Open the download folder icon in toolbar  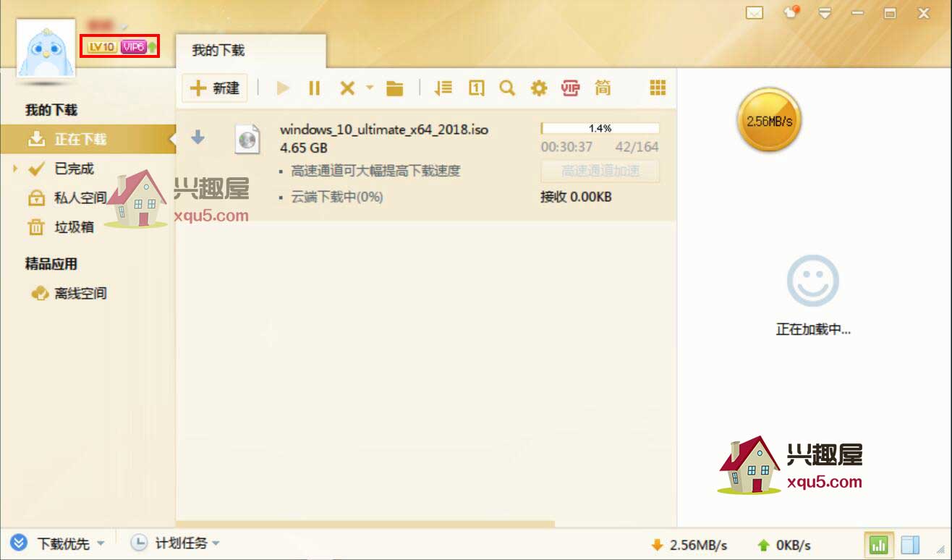394,88
